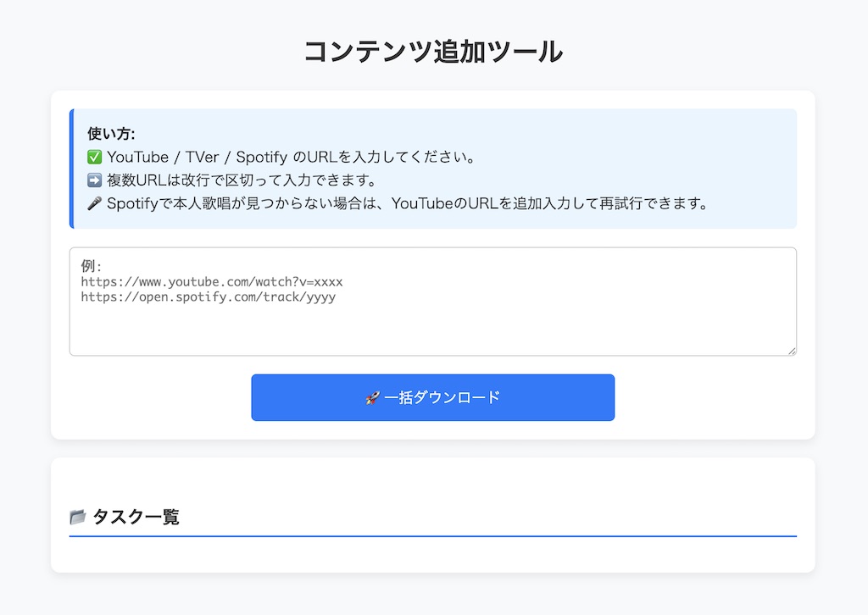868x615 pixels.
Task: Click the 使い方: heading label
Action: point(111,134)
